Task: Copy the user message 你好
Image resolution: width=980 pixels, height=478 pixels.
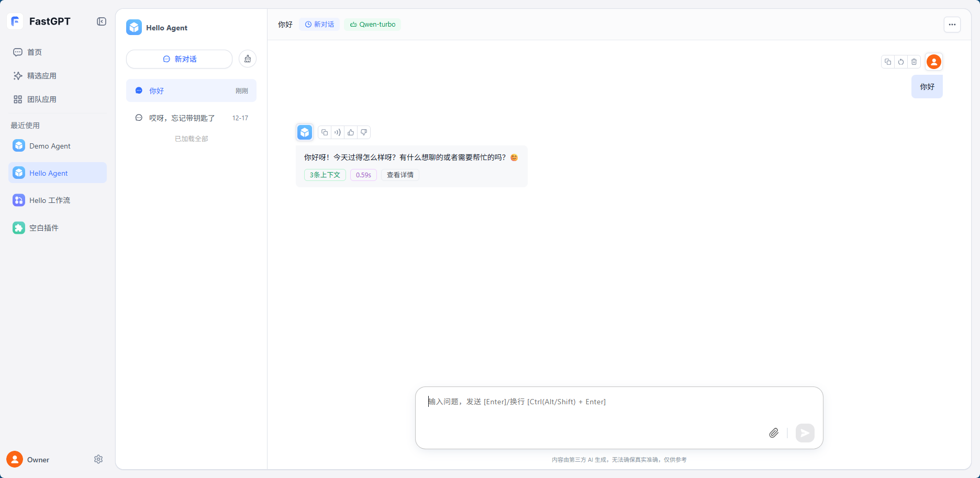Action: click(888, 62)
